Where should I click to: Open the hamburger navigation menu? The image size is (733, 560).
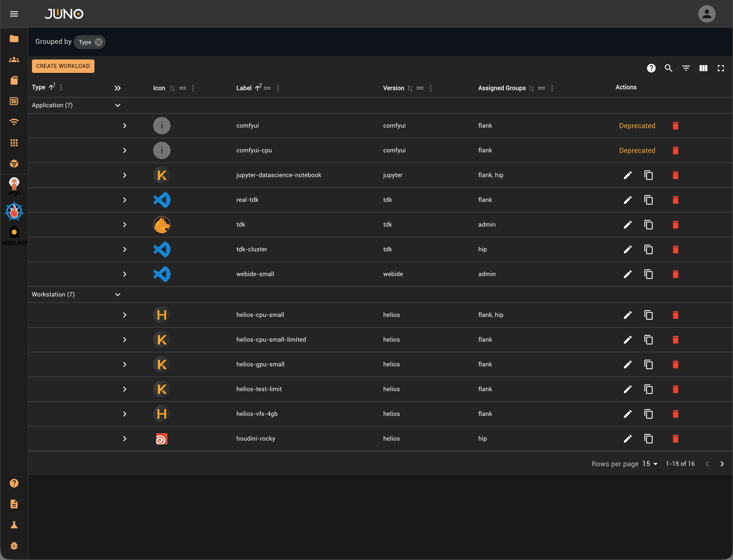click(x=14, y=14)
